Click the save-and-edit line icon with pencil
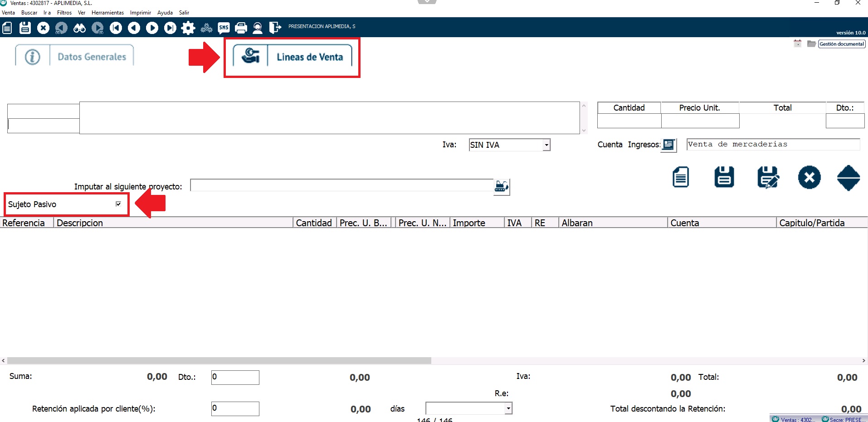The width and height of the screenshot is (868, 422). [768, 177]
